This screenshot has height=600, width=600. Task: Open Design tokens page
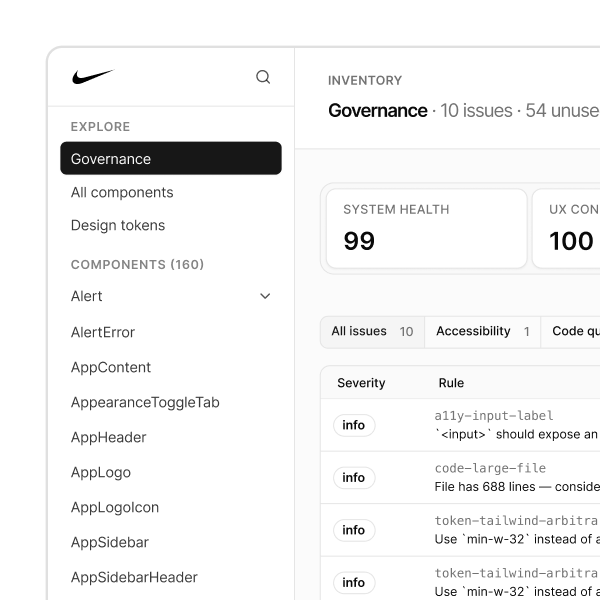pos(118,225)
